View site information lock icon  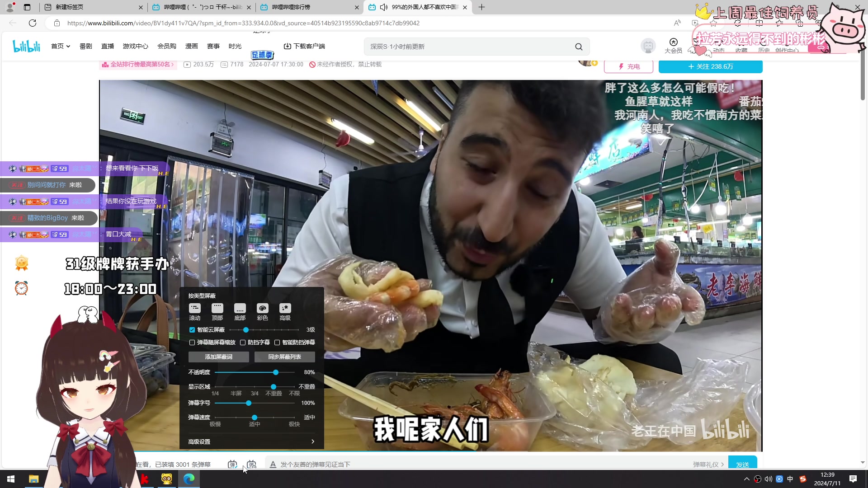click(57, 23)
